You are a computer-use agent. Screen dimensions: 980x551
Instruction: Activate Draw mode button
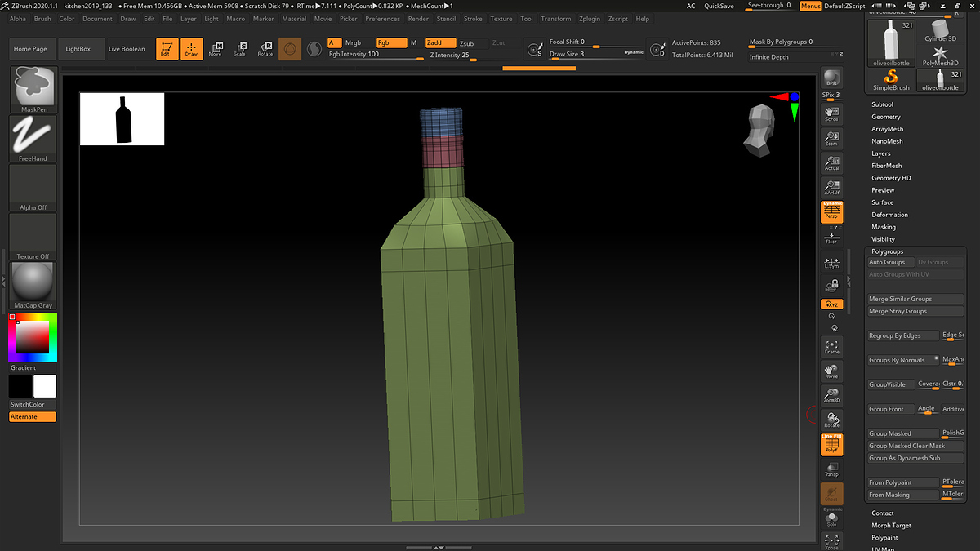pos(191,49)
